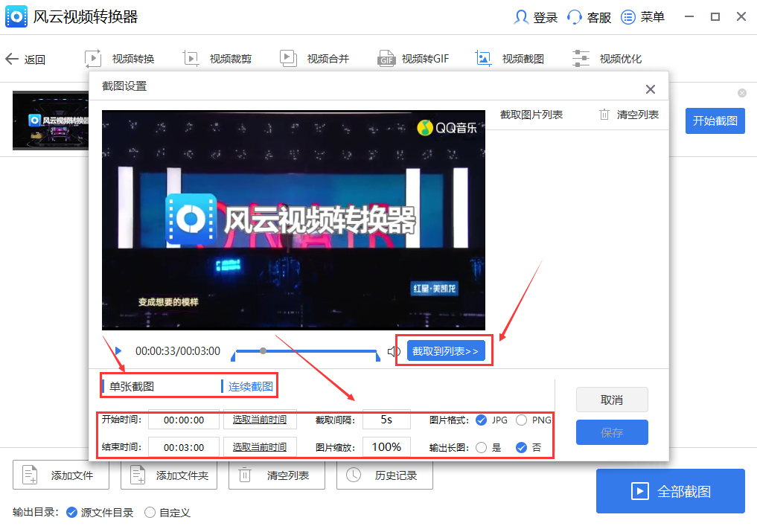
Task: Click 截取到列表 button
Action: [446, 351]
